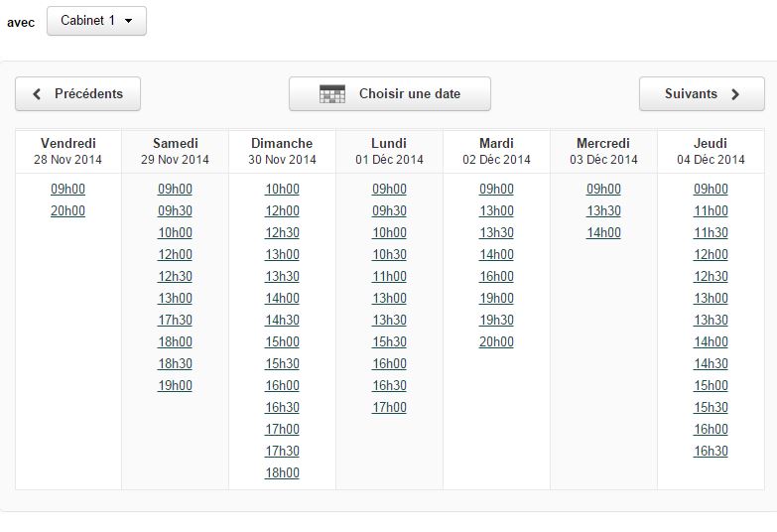
Task: Choose 18h00 on Dimanche 30 Nov
Action: (x=282, y=472)
